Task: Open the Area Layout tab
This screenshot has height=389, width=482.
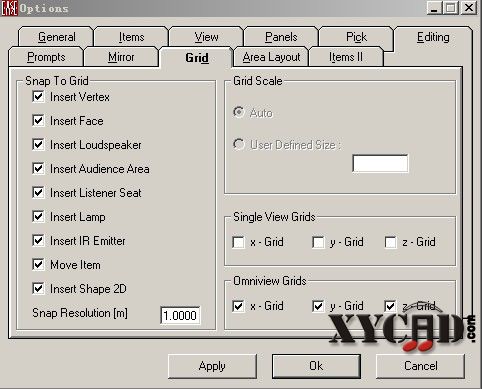Action: [271, 57]
